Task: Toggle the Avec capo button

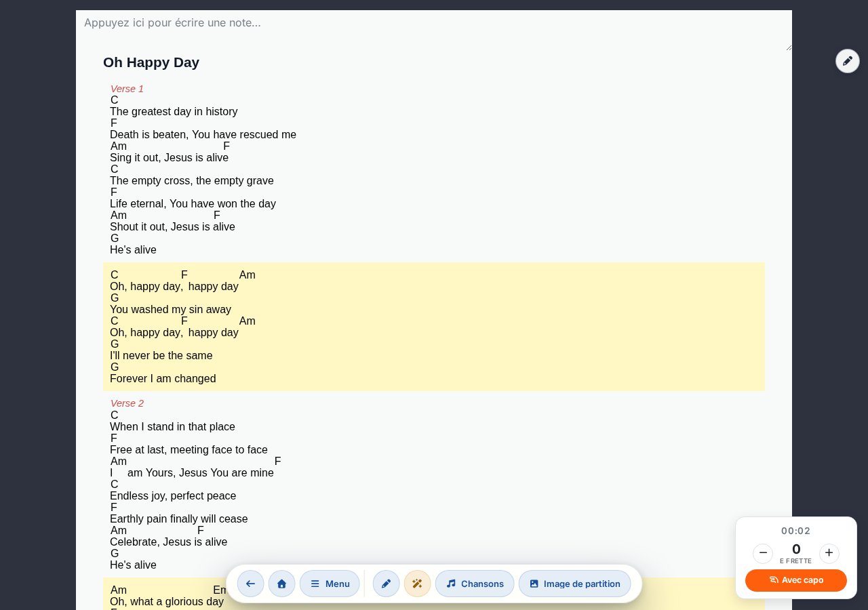Action: 796,580
